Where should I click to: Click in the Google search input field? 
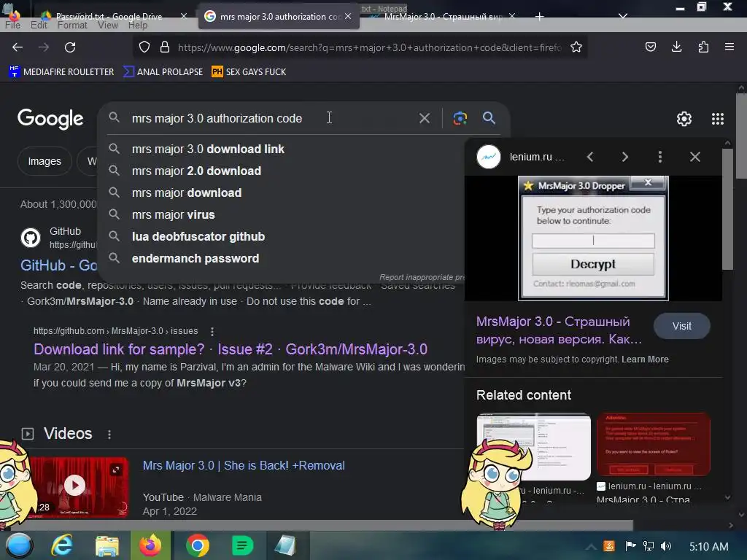[x=271, y=118]
